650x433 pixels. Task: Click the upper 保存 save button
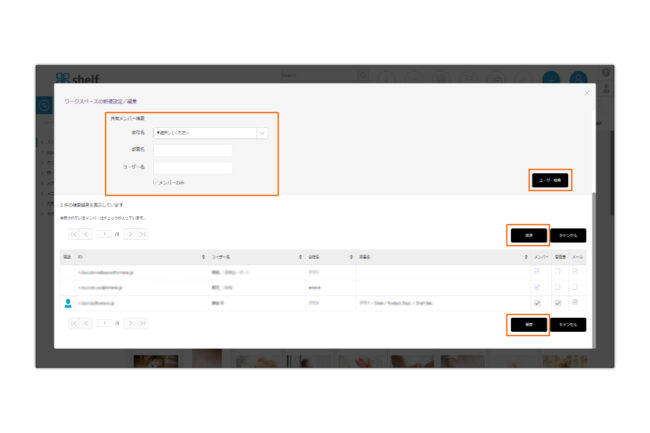[x=528, y=235]
